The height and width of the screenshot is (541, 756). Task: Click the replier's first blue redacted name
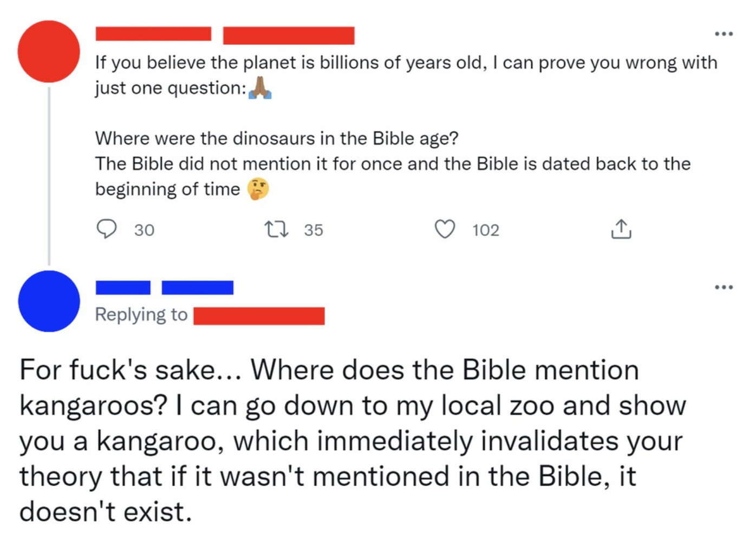[x=123, y=288]
